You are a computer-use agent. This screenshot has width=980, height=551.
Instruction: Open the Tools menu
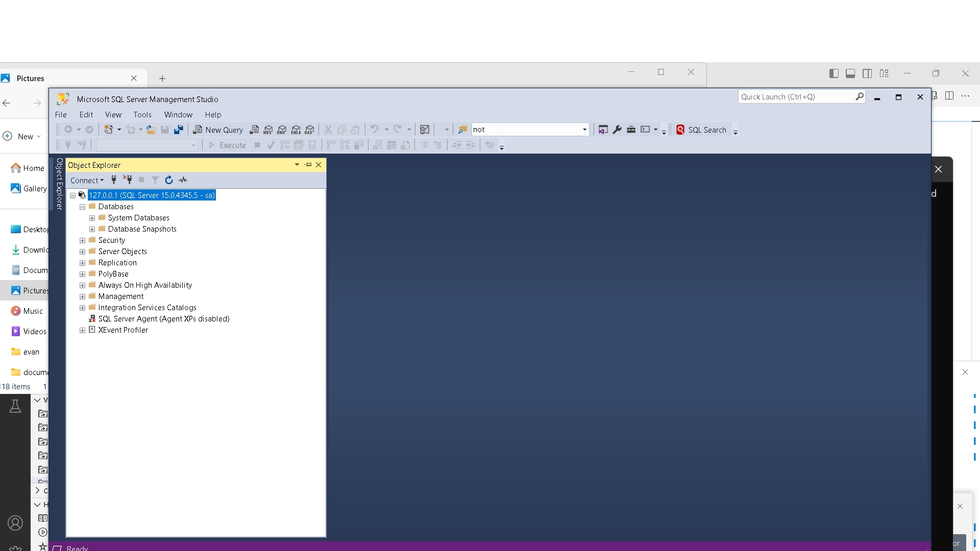(x=142, y=115)
